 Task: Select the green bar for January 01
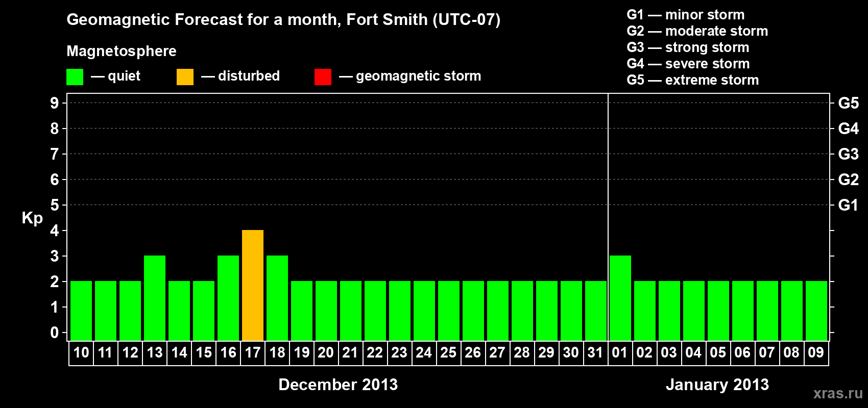pyautogui.click(x=620, y=298)
